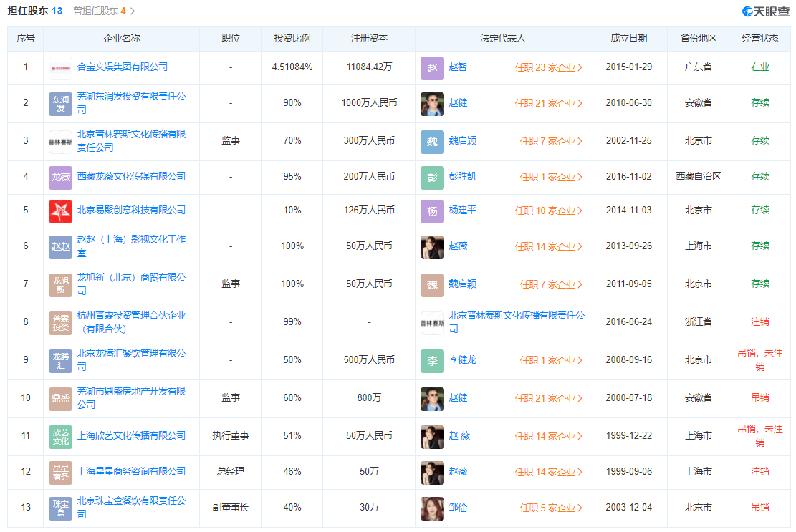Open legal representative 彭胜凯 profile link
The image size is (796, 532).
click(x=462, y=176)
